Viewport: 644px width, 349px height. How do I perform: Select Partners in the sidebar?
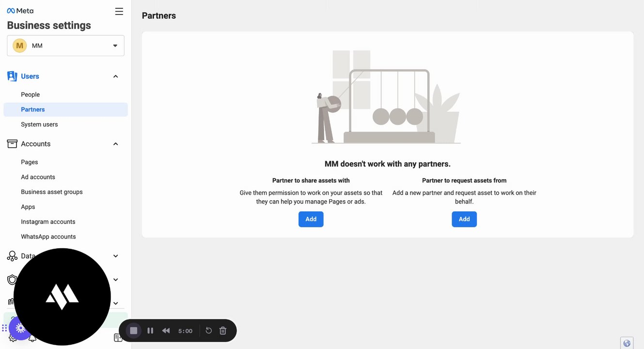(65, 110)
